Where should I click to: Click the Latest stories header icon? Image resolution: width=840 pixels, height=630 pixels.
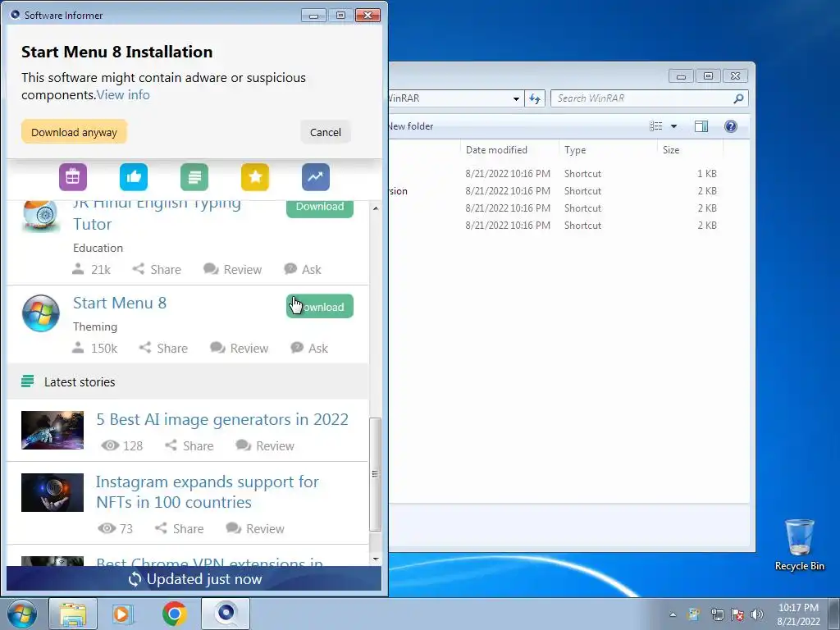point(27,381)
